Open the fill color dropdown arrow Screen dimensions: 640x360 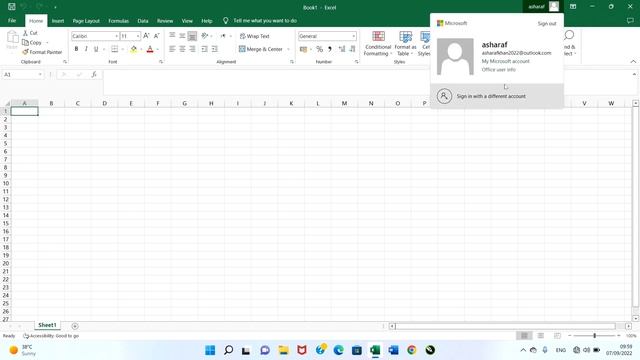tap(141, 49)
